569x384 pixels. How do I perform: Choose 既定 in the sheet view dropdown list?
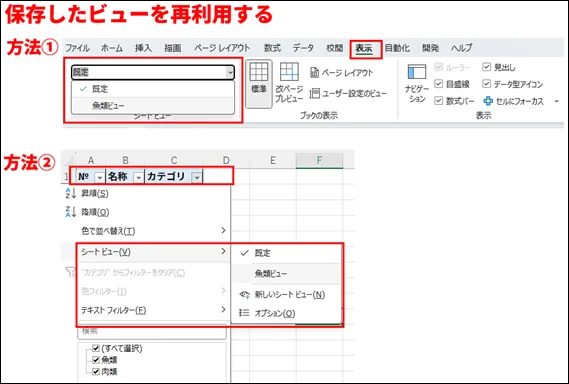[153, 89]
